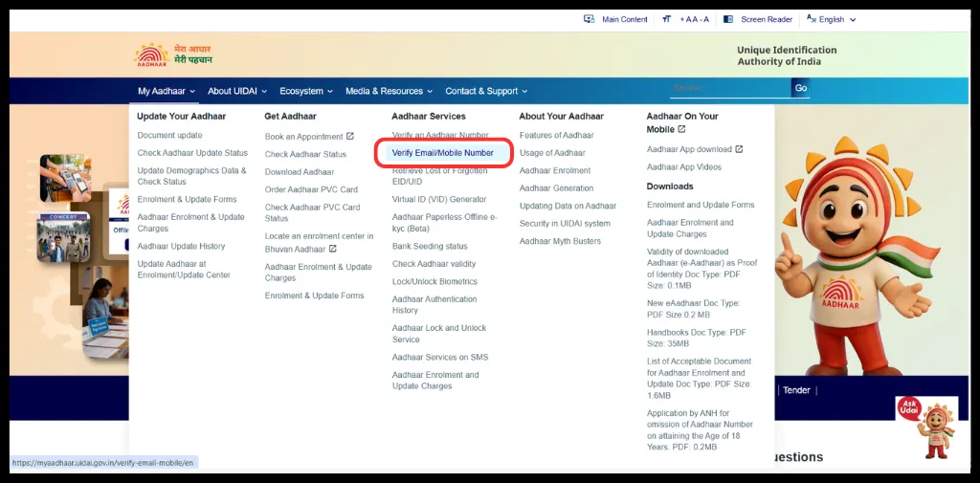Open the Screen Reader link
The height and width of the screenshot is (483, 980).
coord(767,19)
